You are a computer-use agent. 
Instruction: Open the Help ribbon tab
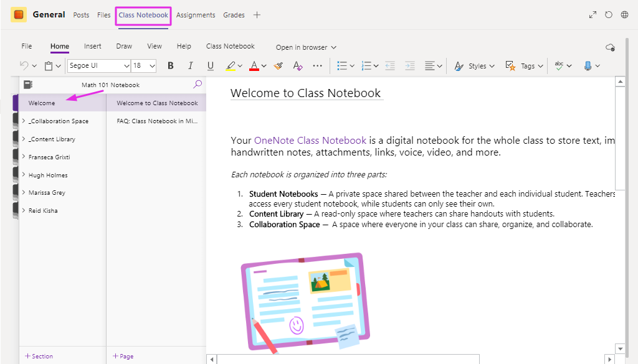click(184, 46)
